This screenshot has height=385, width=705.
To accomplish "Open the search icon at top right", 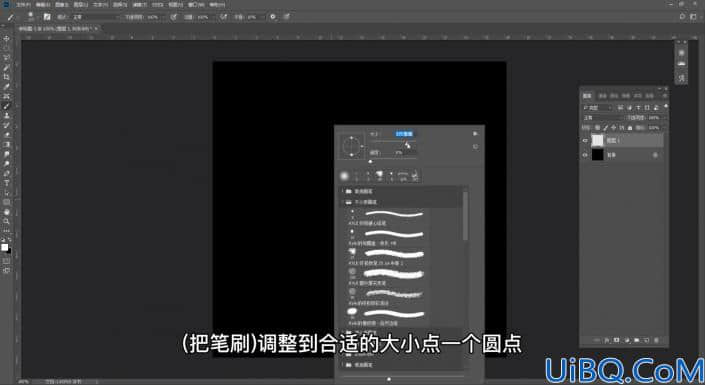I will pos(682,17).
